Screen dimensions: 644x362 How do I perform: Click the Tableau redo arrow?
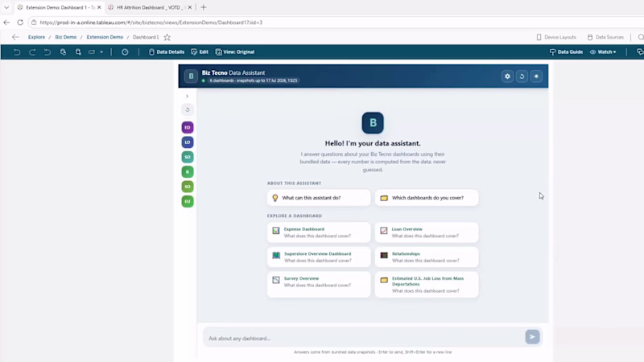pyautogui.click(x=32, y=52)
